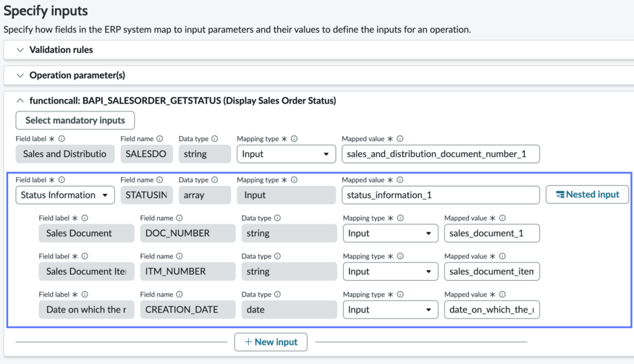Viewport: 634px width, 364px height.
Task: Expand the Validation rules section
Action: point(20,50)
